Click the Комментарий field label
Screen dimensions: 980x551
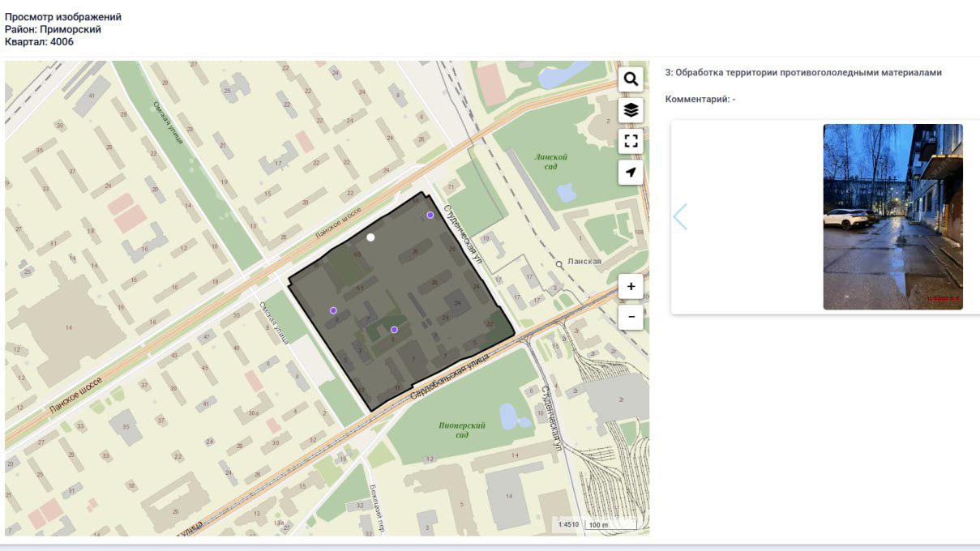[x=700, y=100]
